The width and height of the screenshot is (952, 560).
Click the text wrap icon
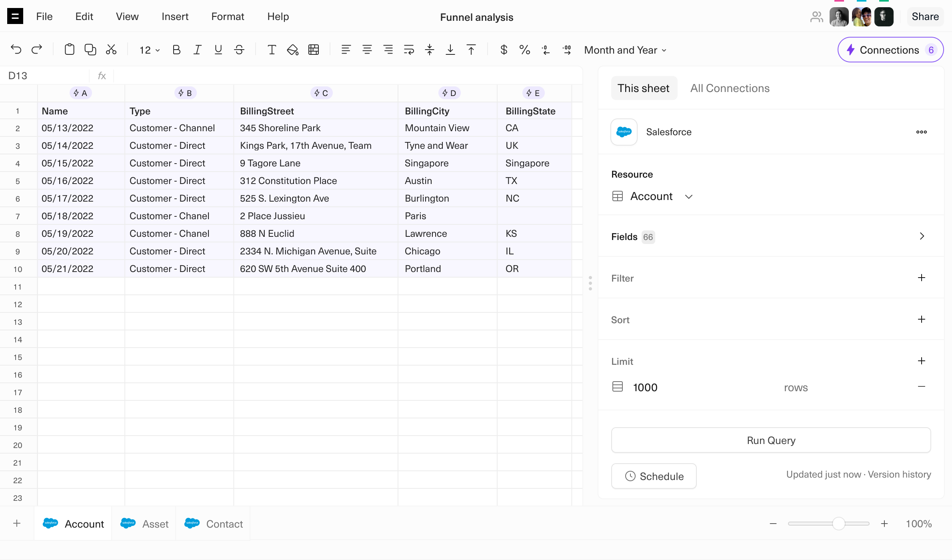409,50
